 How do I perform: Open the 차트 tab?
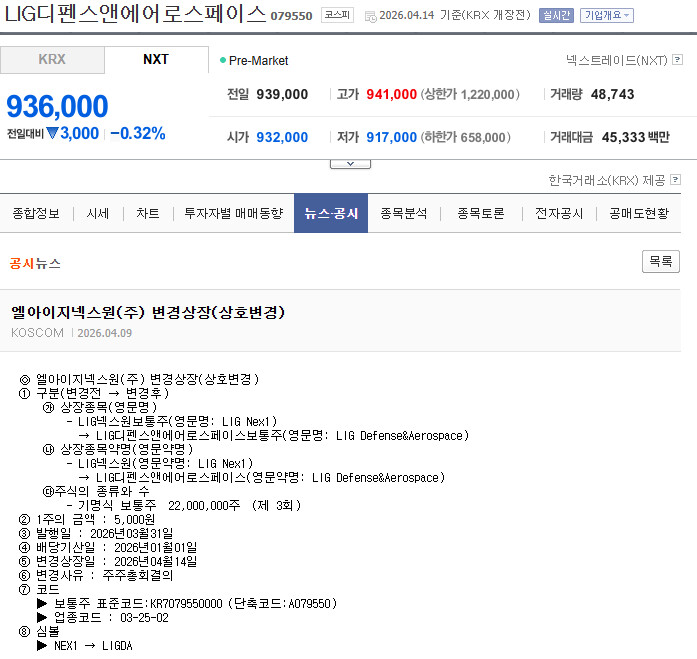point(148,213)
